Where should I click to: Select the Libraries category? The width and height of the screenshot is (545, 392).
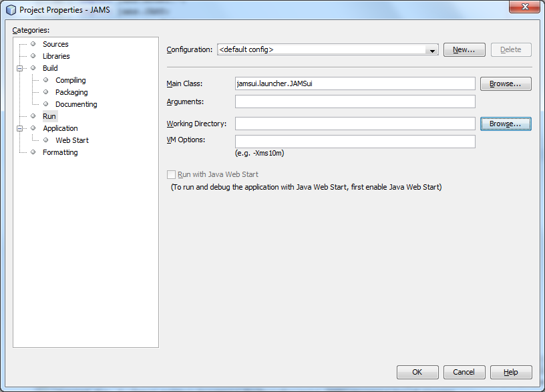56,56
